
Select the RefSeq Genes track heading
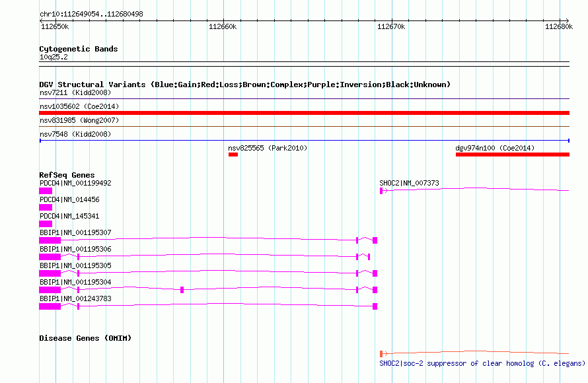click(x=67, y=175)
